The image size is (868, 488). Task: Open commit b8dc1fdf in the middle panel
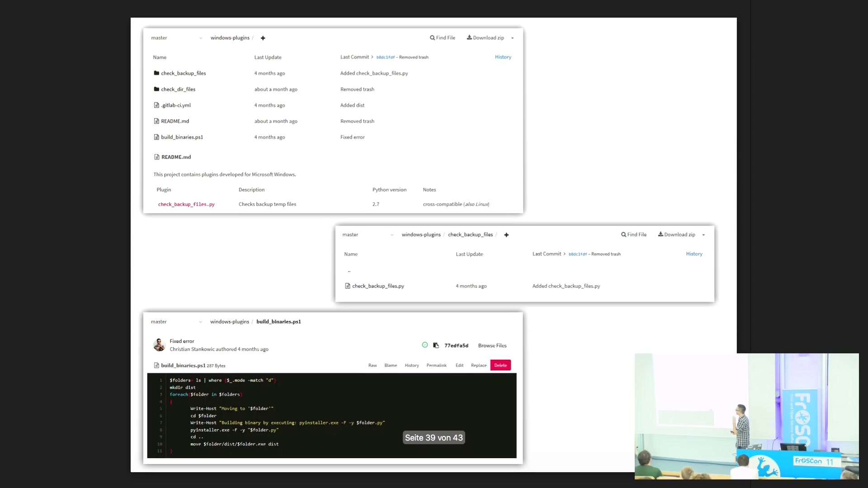coord(577,254)
